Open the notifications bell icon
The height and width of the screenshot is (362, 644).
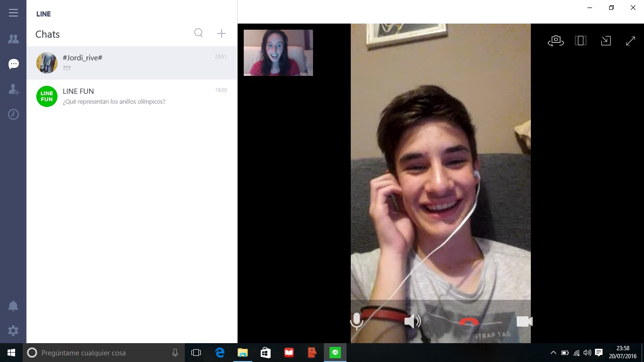click(13, 306)
